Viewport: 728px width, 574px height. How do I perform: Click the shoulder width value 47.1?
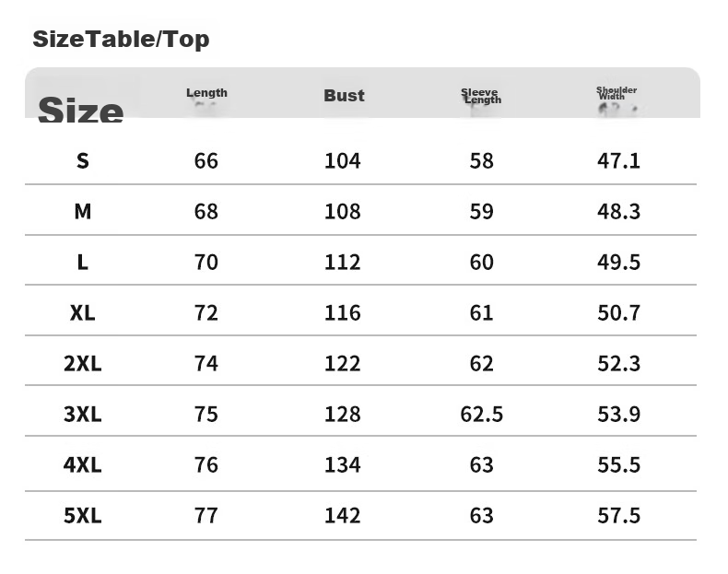coord(619,161)
